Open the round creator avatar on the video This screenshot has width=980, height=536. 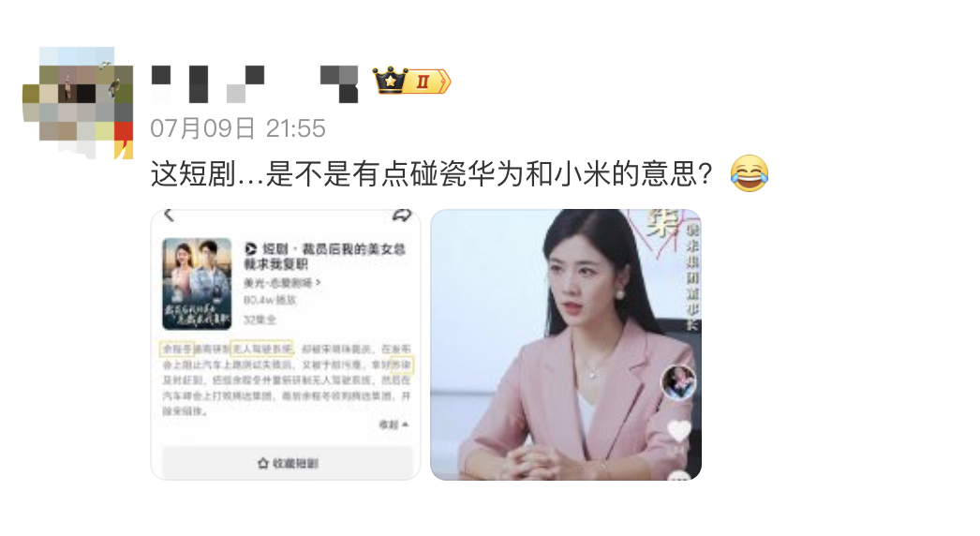[x=678, y=382]
